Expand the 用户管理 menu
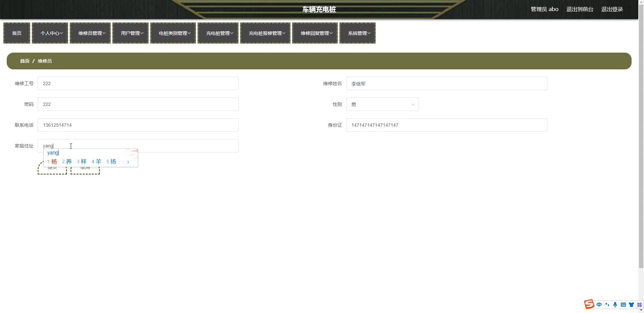 click(130, 33)
